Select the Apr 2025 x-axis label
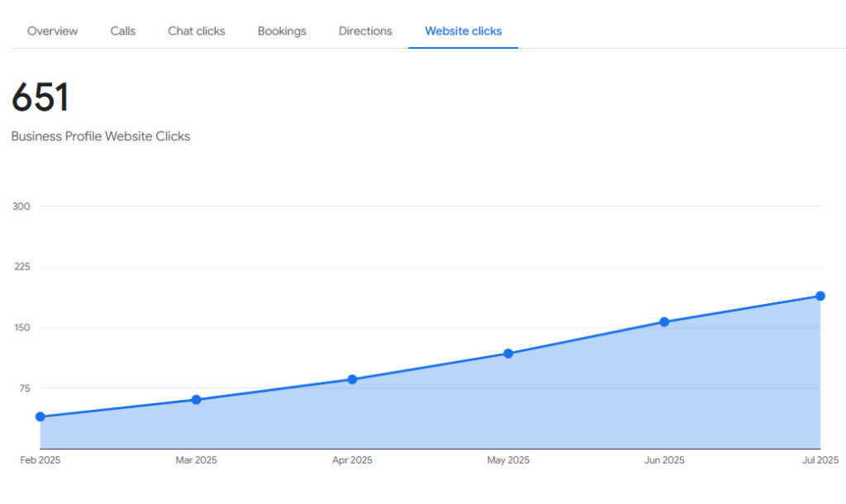Image resolution: width=846 pixels, height=504 pixels. (x=352, y=460)
